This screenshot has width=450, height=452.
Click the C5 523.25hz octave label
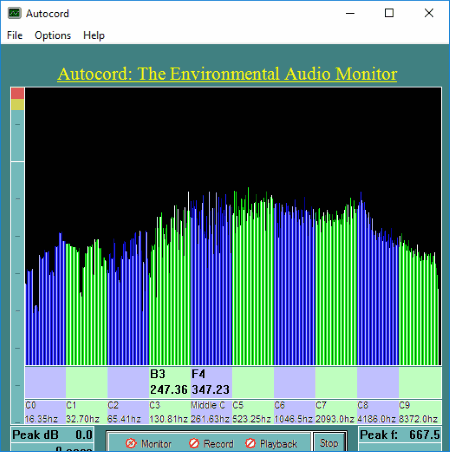(x=253, y=412)
